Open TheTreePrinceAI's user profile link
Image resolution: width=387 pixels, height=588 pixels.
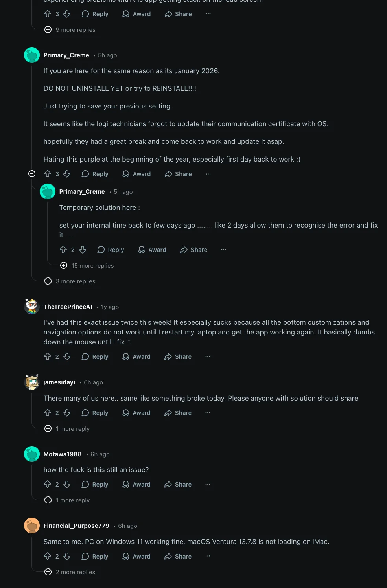pos(68,307)
